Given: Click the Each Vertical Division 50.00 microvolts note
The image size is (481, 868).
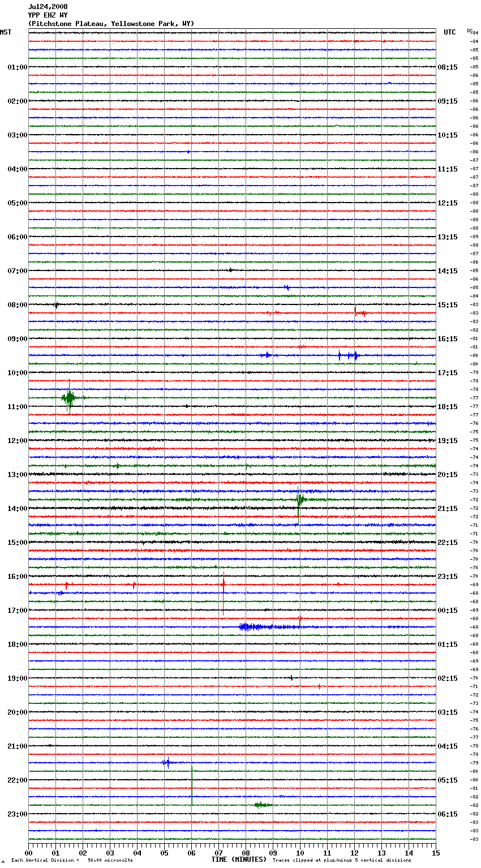Looking at the screenshot, I should (x=72, y=861).
